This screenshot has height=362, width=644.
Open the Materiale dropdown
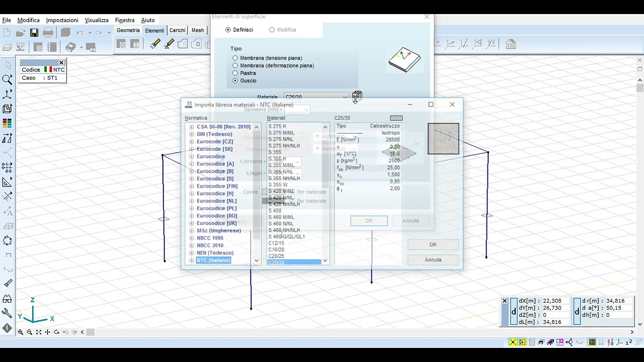point(345,97)
